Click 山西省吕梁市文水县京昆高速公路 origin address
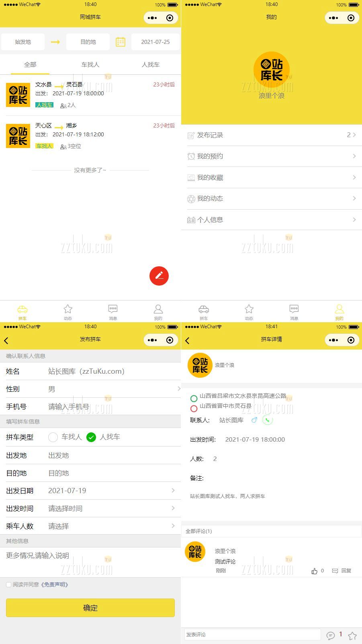This screenshot has width=362, height=644. 243,396
